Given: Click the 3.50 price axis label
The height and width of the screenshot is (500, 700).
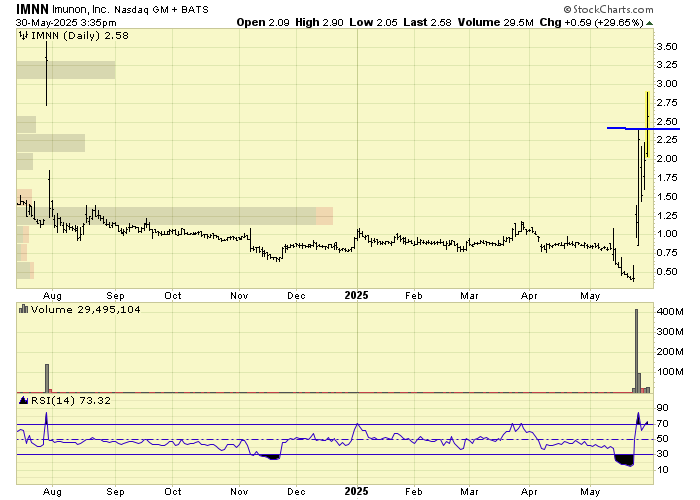Looking at the screenshot, I should 667,46.
